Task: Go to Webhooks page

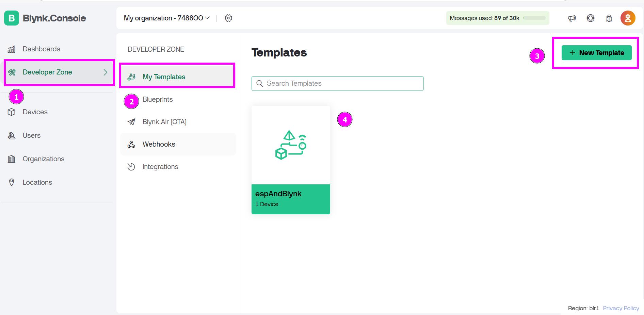Action: [x=178, y=144]
